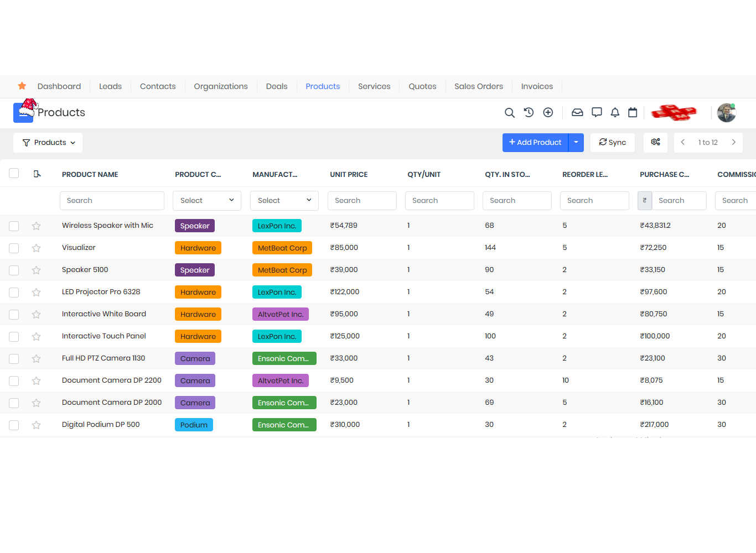Click the Add Product button

pyautogui.click(x=535, y=142)
